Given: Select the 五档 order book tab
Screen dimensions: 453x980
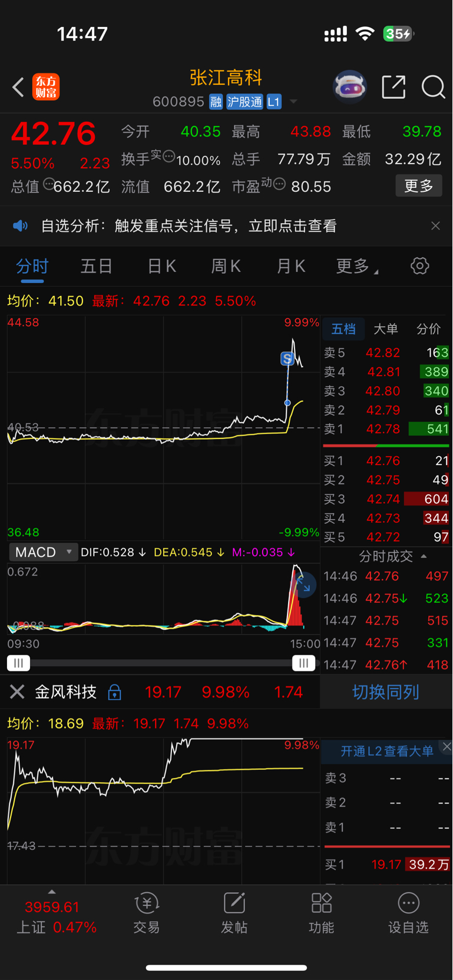Looking at the screenshot, I should pos(343,329).
